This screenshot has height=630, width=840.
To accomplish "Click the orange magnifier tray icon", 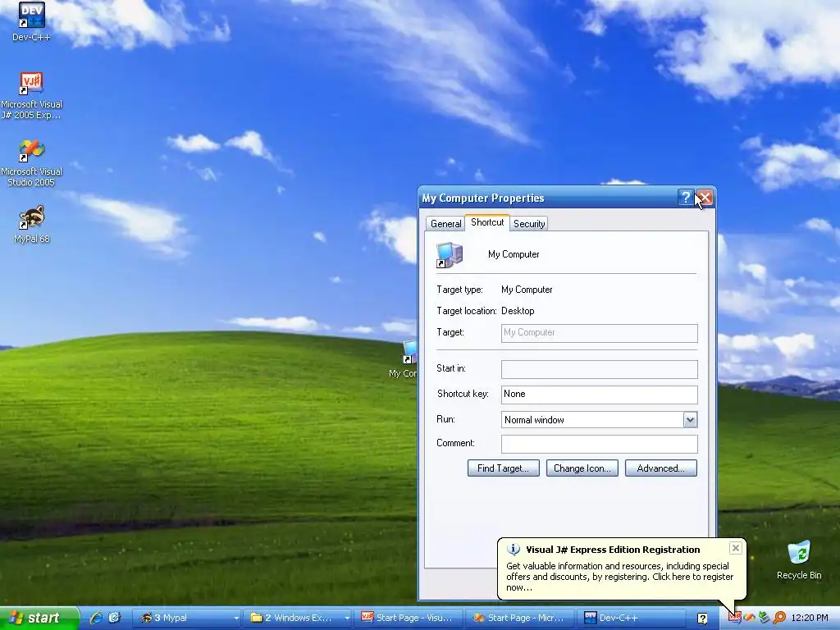I will click(x=779, y=618).
